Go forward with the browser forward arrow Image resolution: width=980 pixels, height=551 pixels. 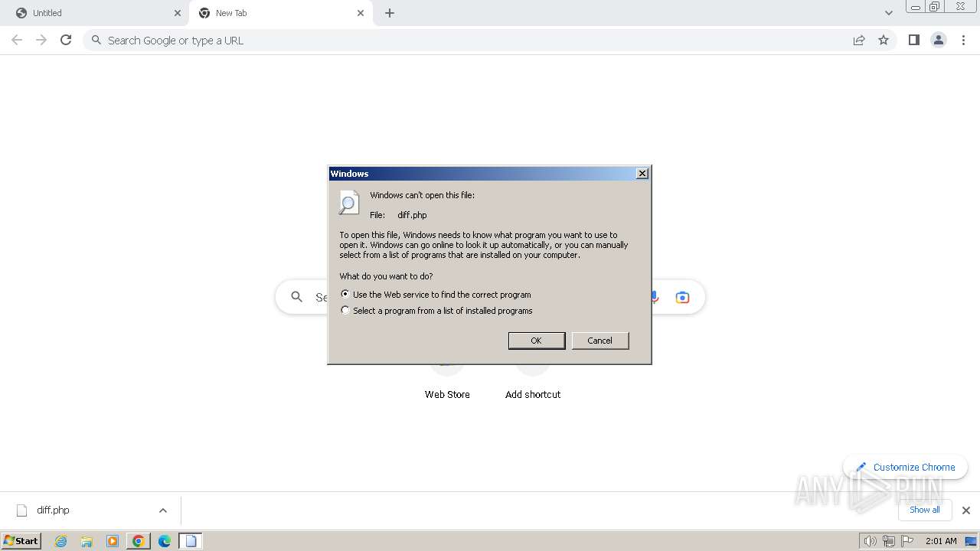click(x=41, y=40)
